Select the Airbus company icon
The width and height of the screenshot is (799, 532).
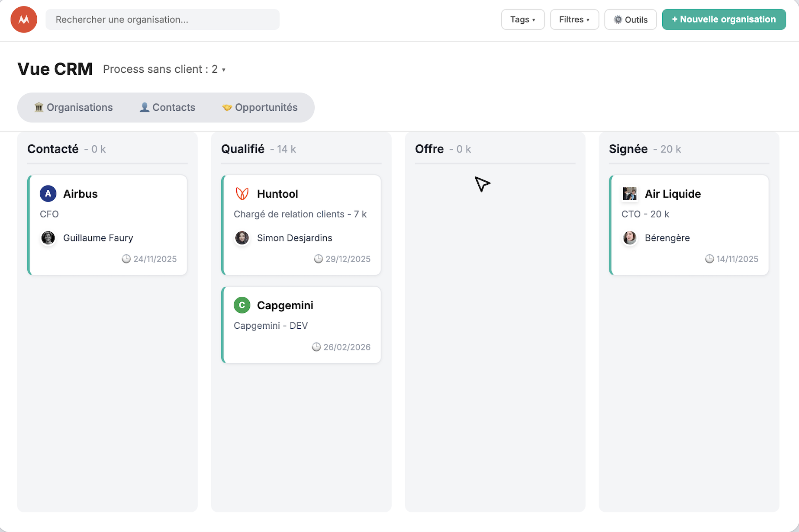[x=48, y=194]
